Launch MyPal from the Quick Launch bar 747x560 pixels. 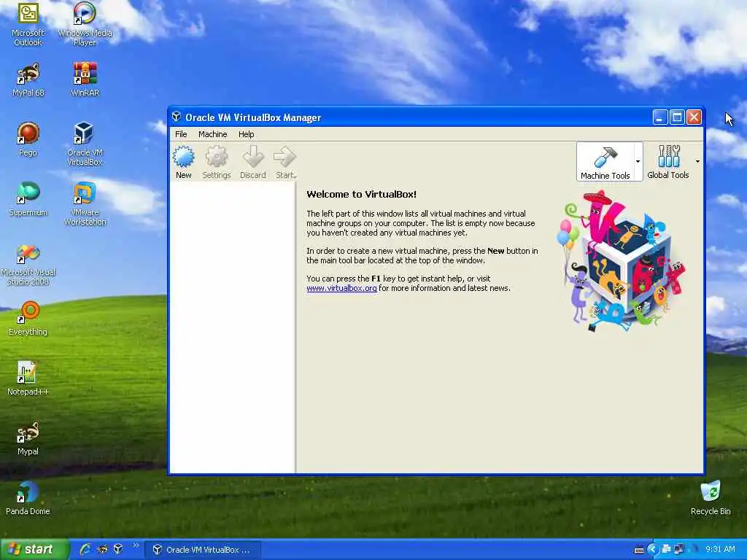coord(102,550)
